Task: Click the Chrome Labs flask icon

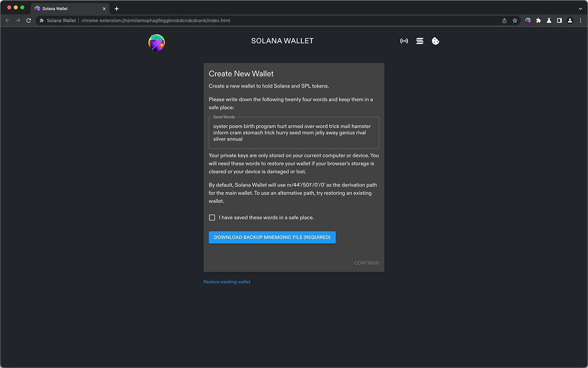Action: [x=549, y=21]
